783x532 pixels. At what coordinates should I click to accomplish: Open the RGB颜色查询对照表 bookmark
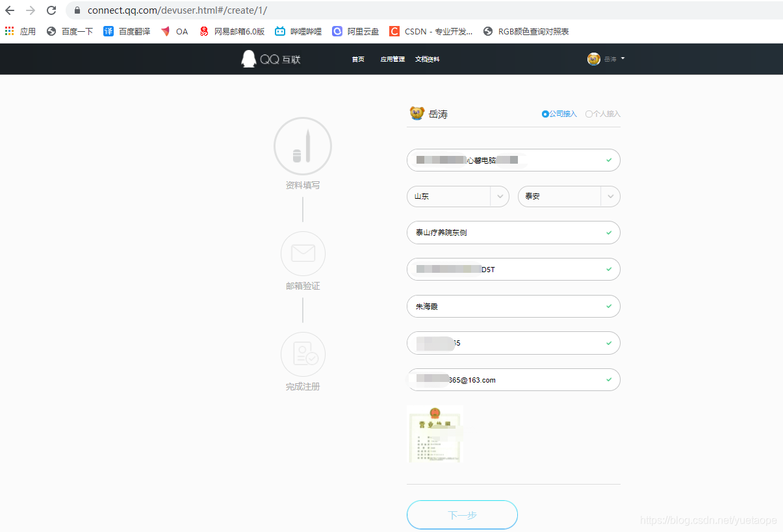tap(526, 31)
